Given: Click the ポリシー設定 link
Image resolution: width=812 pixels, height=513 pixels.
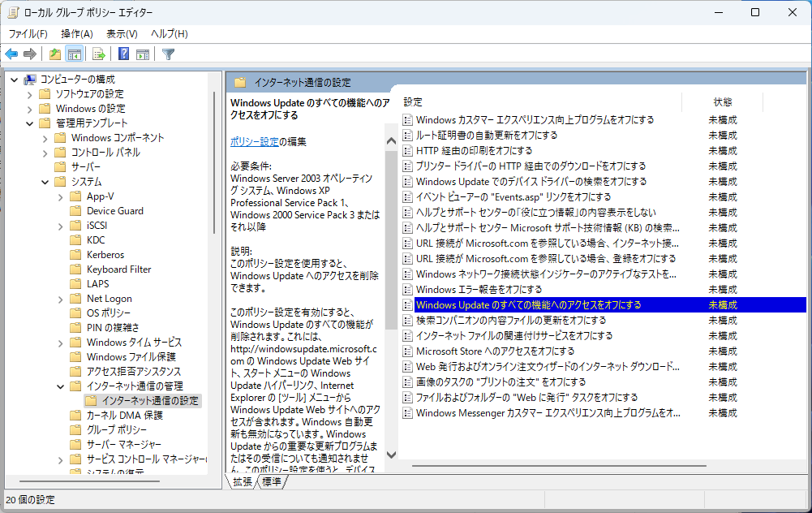Looking at the screenshot, I should [x=254, y=141].
